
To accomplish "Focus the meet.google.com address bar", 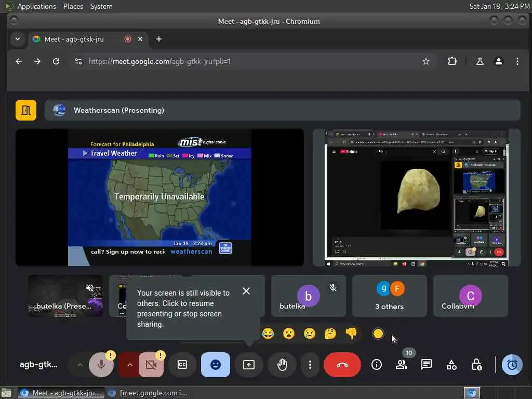I will [x=253, y=61].
